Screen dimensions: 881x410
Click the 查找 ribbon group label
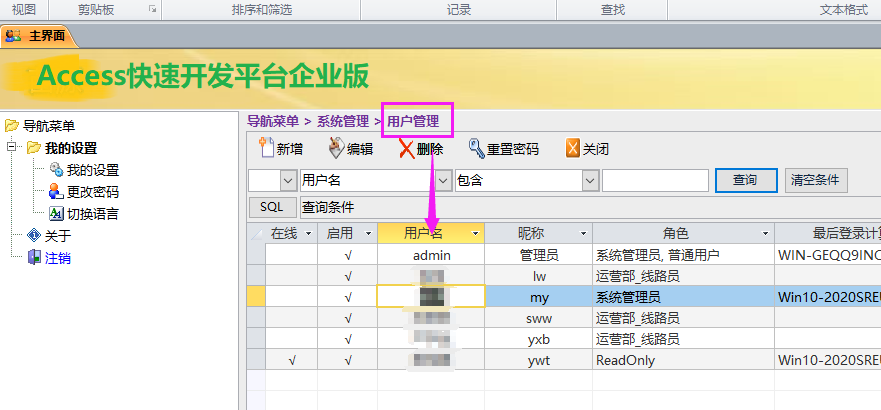click(x=612, y=10)
